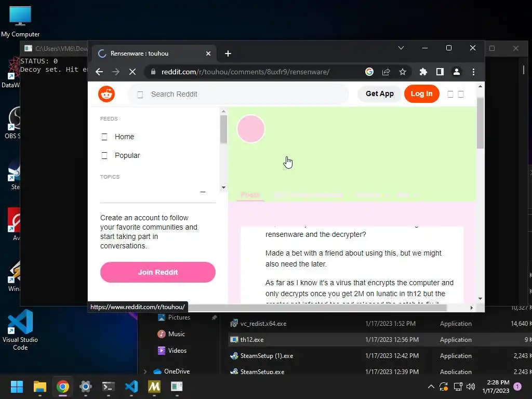Click the horizontal scroll right arrow
Viewport: 532px width, 399px height.
tap(472, 308)
